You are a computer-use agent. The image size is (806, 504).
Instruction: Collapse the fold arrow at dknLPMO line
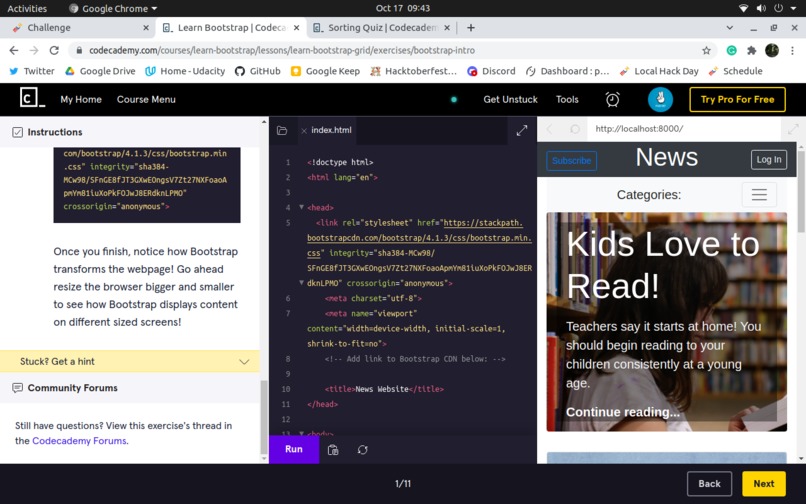pos(302,283)
